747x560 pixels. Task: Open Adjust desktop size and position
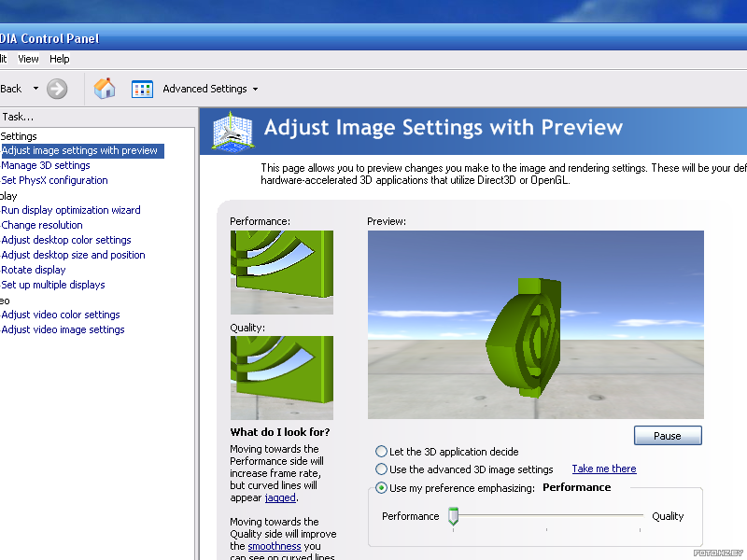click(x=74, y=255)
